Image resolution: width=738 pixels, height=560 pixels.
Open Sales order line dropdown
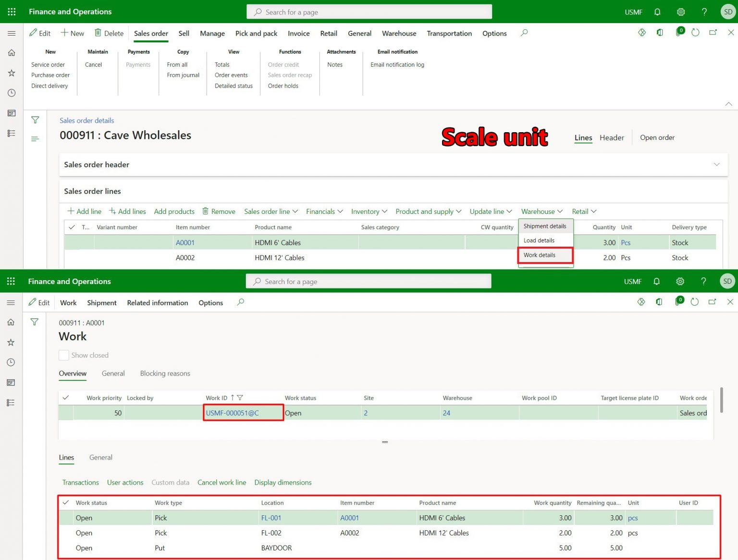click(x=271, y=212)
